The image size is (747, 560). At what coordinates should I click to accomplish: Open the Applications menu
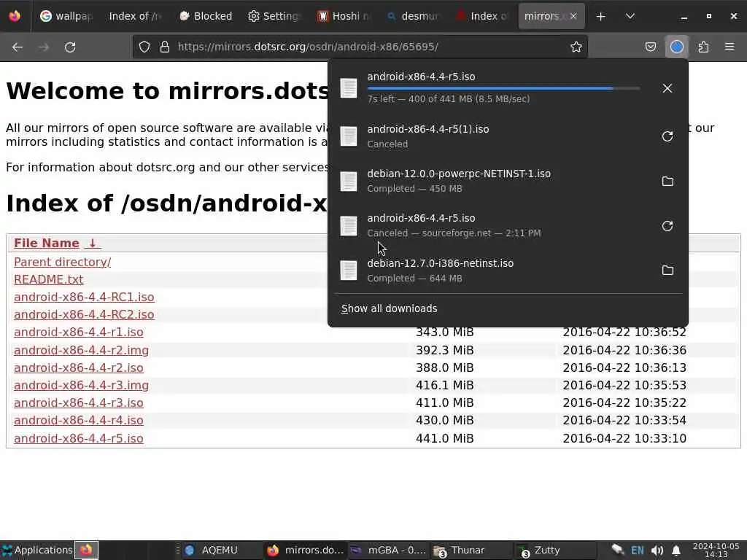tap(37, 550)
